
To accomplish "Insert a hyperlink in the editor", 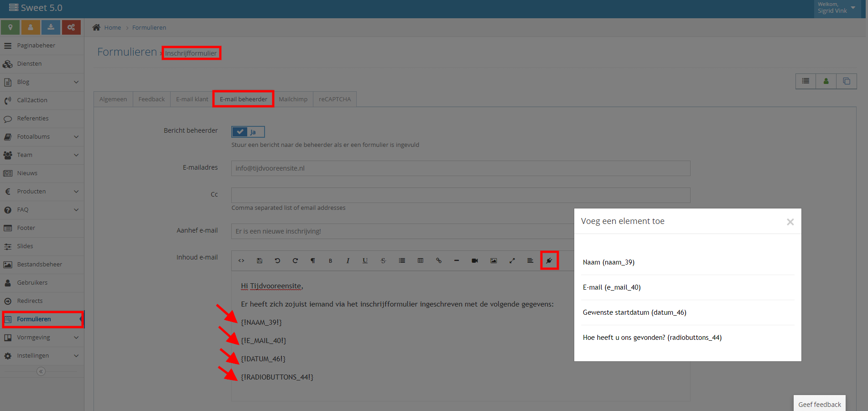I will (x=439, y=260).
